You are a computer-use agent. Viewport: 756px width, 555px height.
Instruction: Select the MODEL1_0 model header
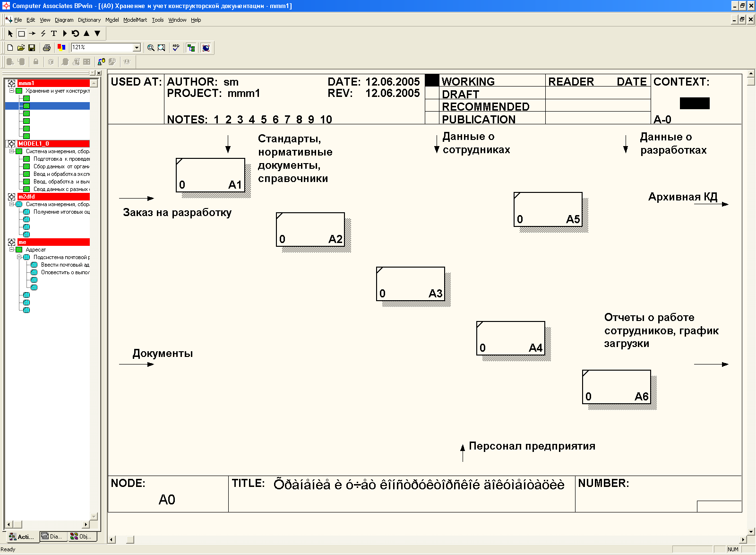tap(53, 144)
